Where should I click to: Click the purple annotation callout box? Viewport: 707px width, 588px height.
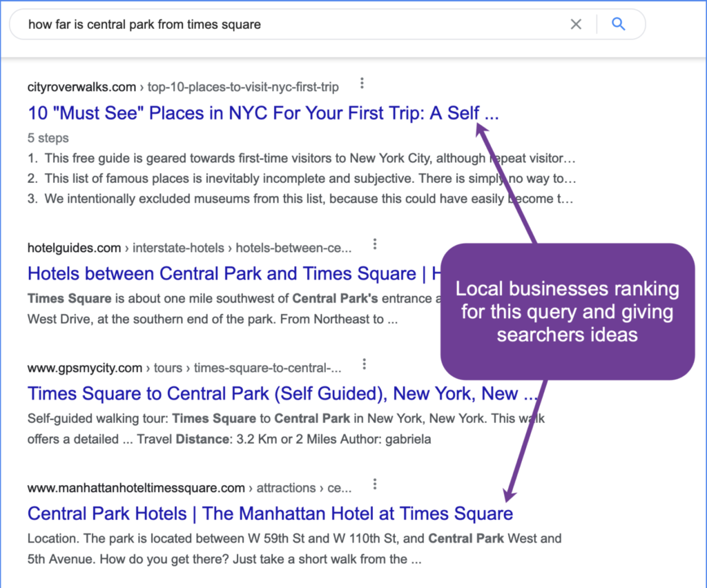(567, 311)
